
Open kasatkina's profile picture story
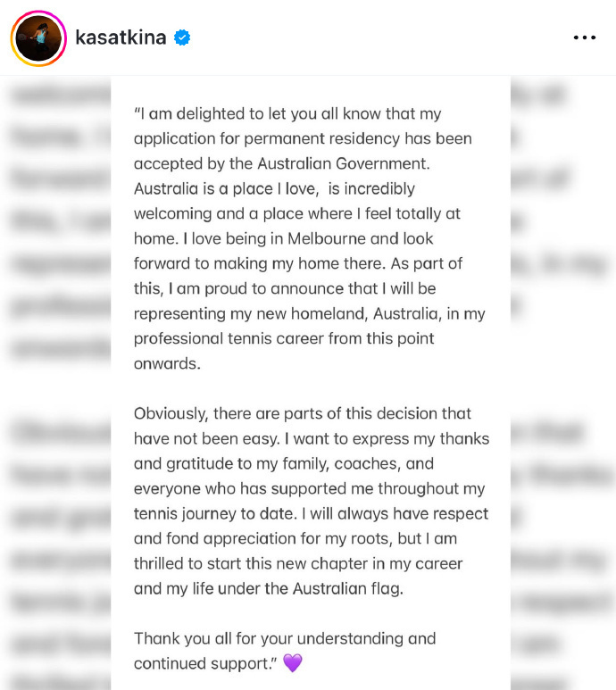pyautogui.click(x=38, y=38)
